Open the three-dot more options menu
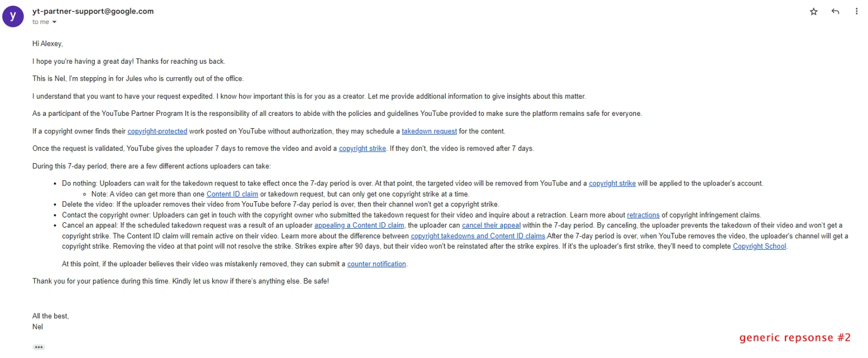Viewport: 868px width, 358px height. (857, 12)
